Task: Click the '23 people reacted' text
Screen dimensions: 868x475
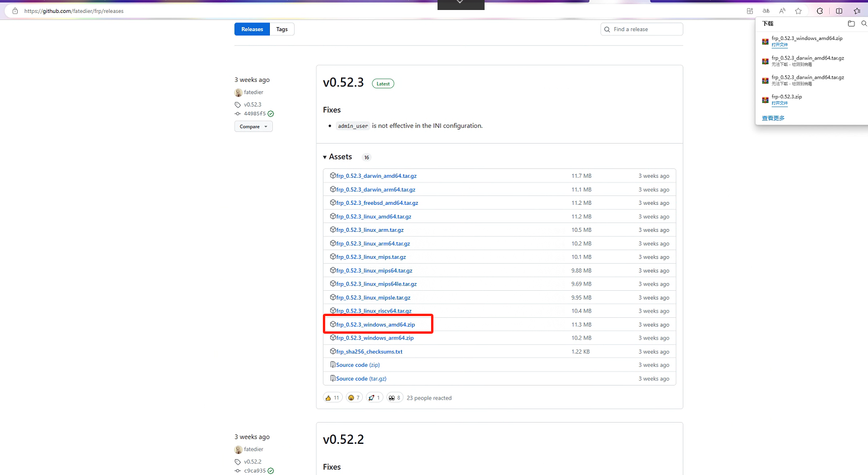Action: [429, 398]
